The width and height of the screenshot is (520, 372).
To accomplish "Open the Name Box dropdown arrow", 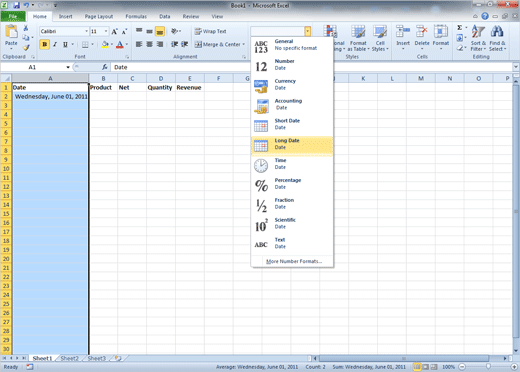I will coord(68,67).
